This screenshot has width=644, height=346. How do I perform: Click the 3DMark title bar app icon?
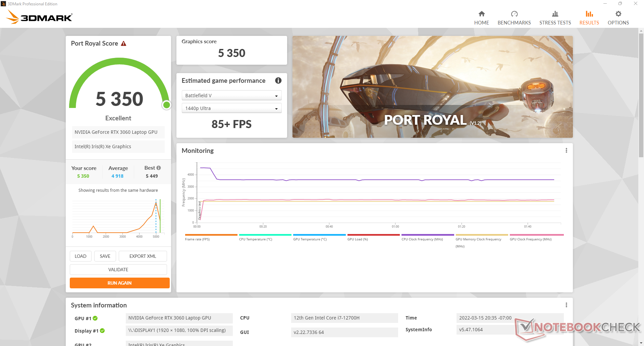click(3, 4)
